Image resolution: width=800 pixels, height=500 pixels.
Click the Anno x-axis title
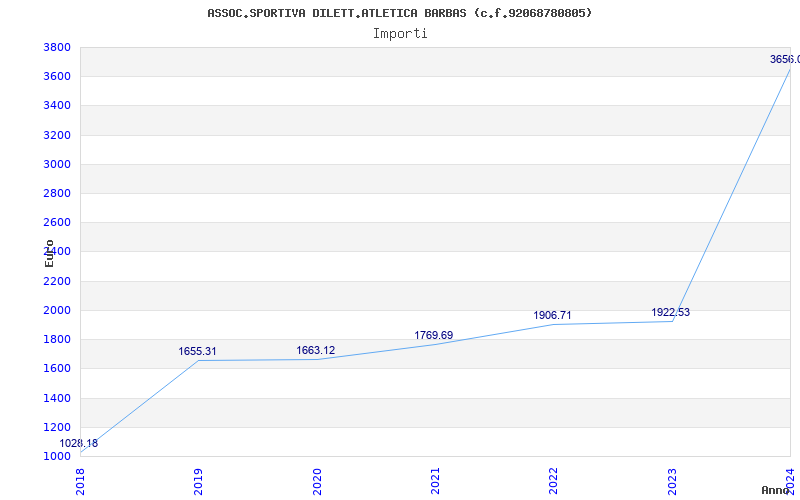(775, 490)
